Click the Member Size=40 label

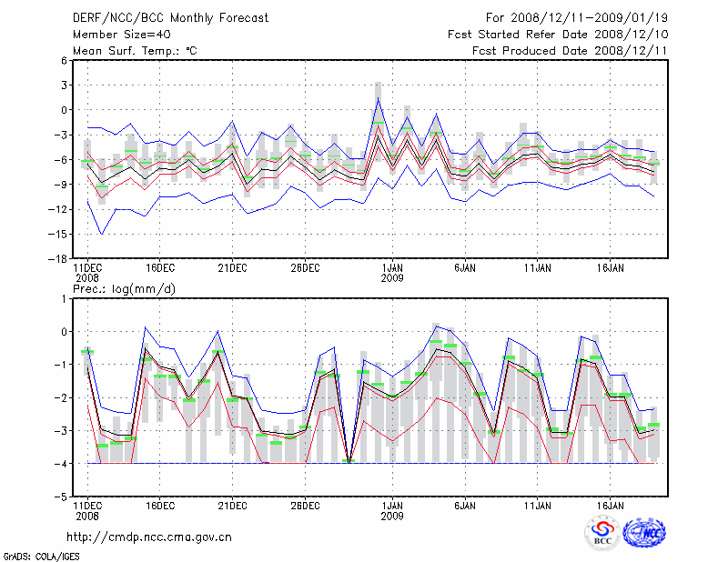coord(119,34)
